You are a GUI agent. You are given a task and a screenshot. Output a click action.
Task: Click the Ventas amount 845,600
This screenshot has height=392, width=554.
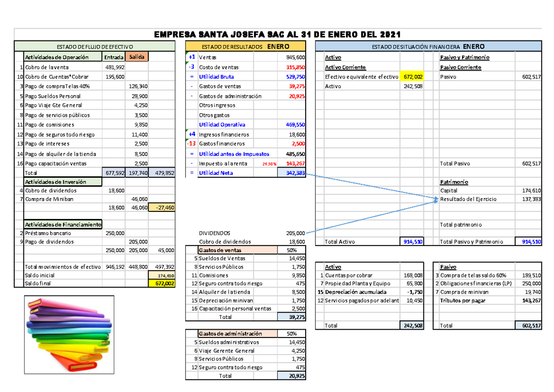pos(293,57)
